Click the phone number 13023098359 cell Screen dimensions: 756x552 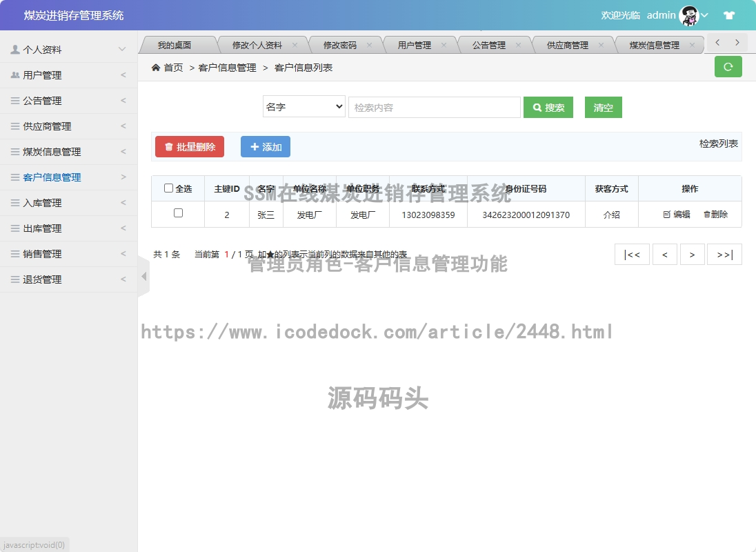tap(428, 215)
